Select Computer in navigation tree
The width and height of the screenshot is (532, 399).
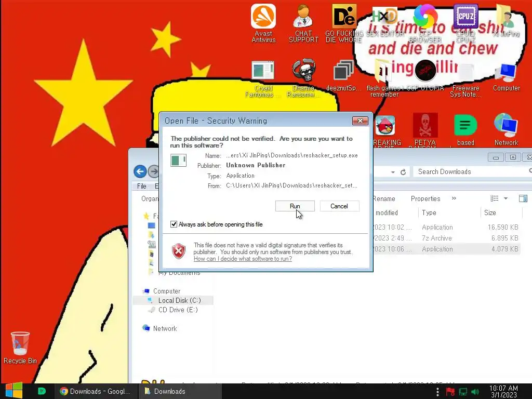tap(167, 291)
